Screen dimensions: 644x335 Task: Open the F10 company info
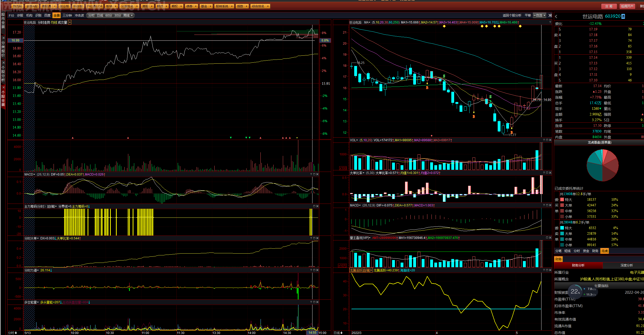11,15
